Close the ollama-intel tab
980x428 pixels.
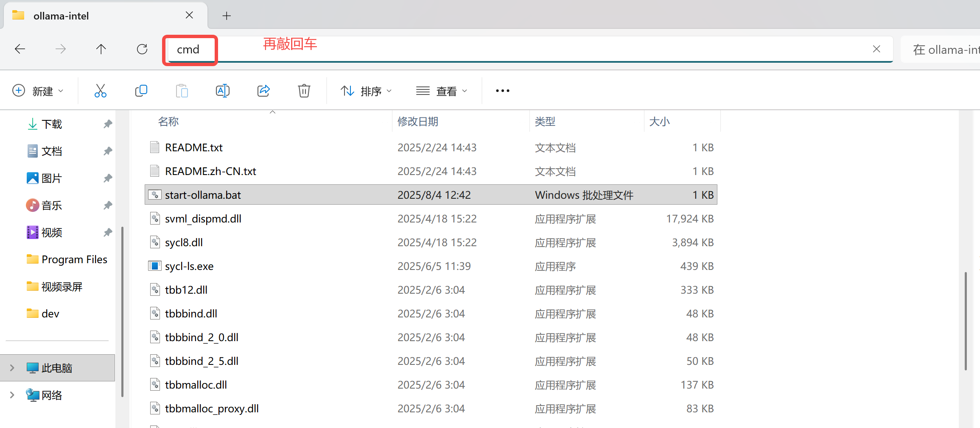(x=189, y=15)
